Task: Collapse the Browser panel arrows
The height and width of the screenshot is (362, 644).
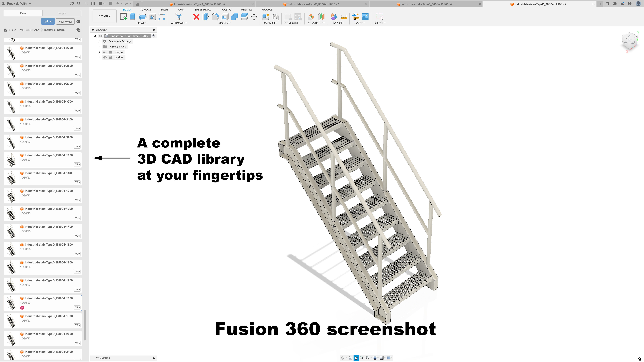Action: coord(92,30)
